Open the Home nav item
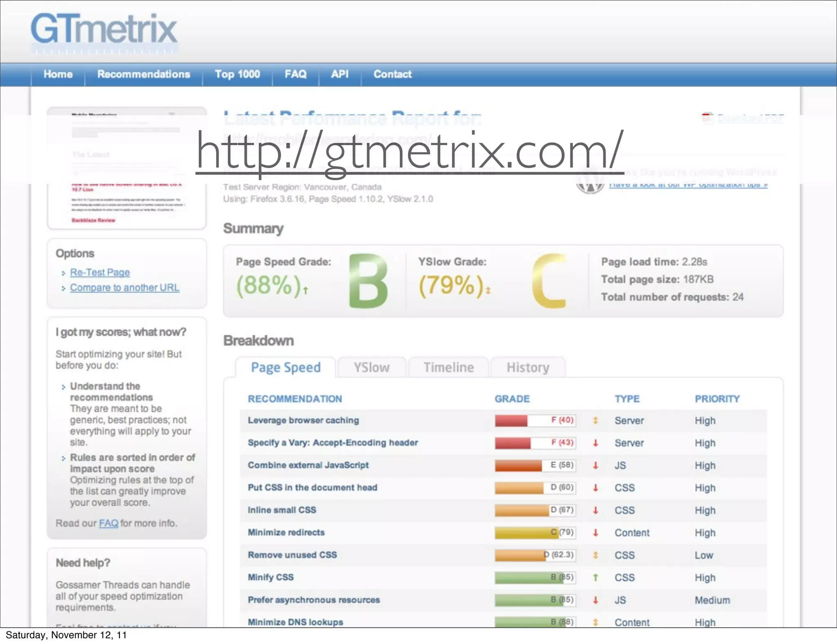 tap(58, 74)
